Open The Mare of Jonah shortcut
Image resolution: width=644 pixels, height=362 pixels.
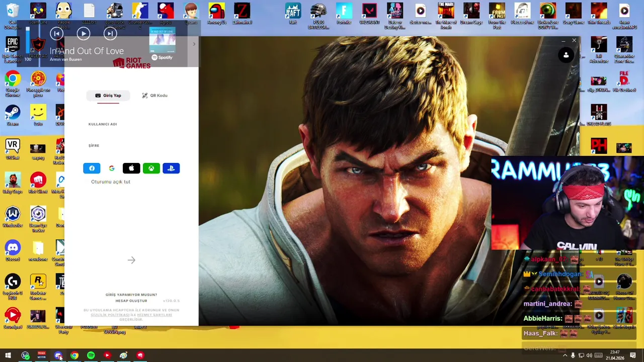point(446,16)
